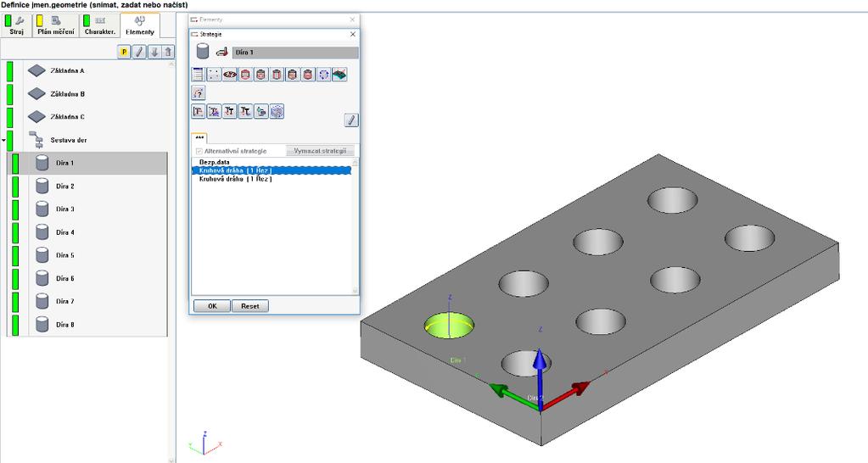This screenshot has width=868, height=463.
Task: Click the question mark path icon
Action: click(x=199, y=93)
